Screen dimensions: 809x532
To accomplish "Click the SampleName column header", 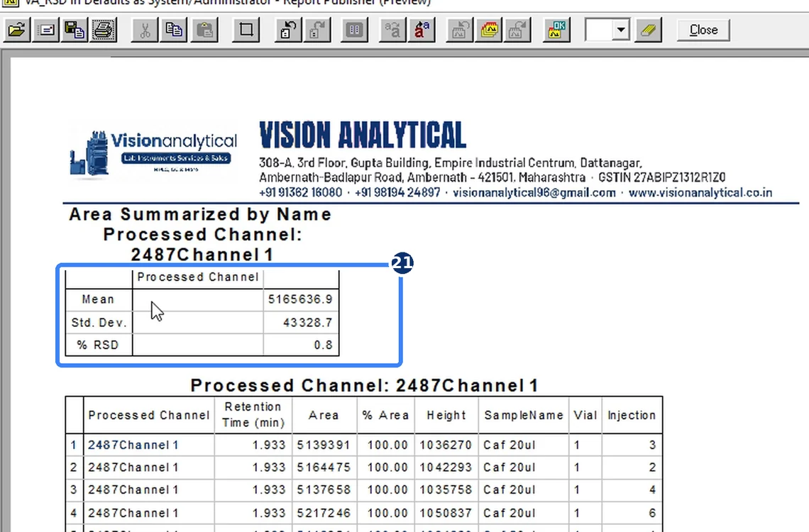I will pos(523,416).
